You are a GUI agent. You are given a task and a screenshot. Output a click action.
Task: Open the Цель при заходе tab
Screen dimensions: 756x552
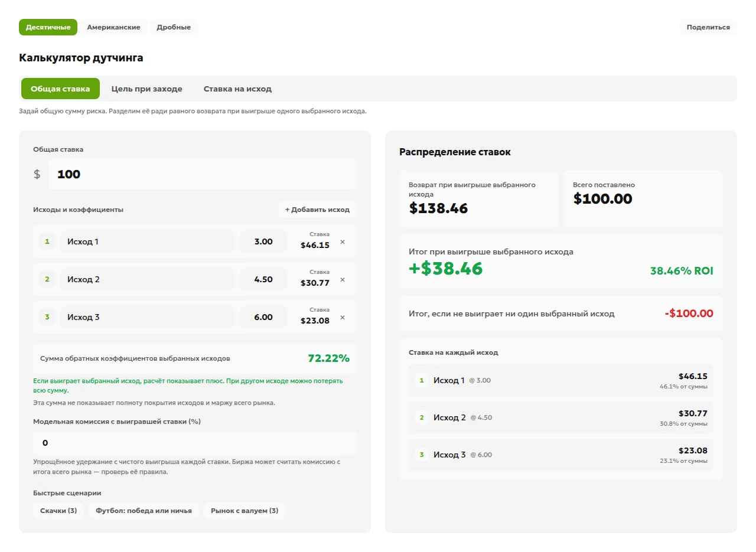147,89
